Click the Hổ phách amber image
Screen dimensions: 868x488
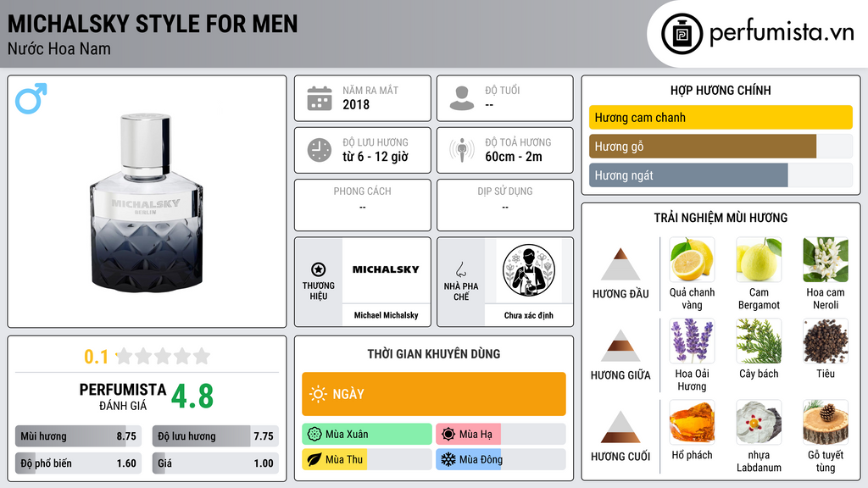coord(692,423)
